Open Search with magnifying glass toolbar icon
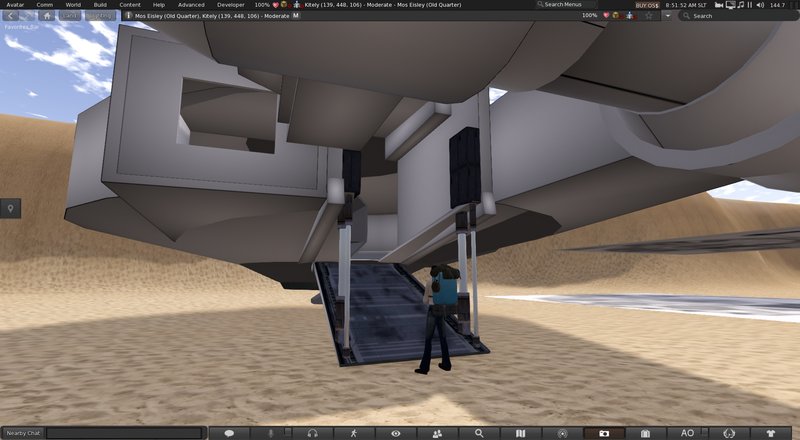 tap(479, 433)
